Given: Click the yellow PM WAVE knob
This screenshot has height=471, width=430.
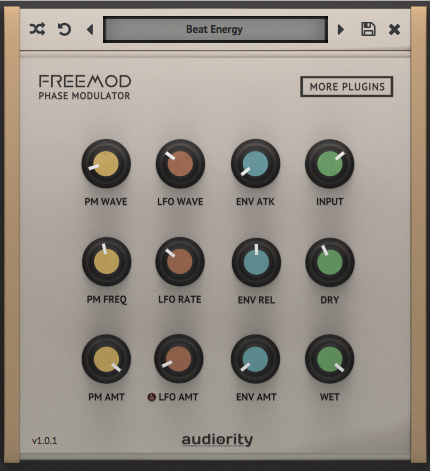Looking at the screenshot, I should pos(106,164).
